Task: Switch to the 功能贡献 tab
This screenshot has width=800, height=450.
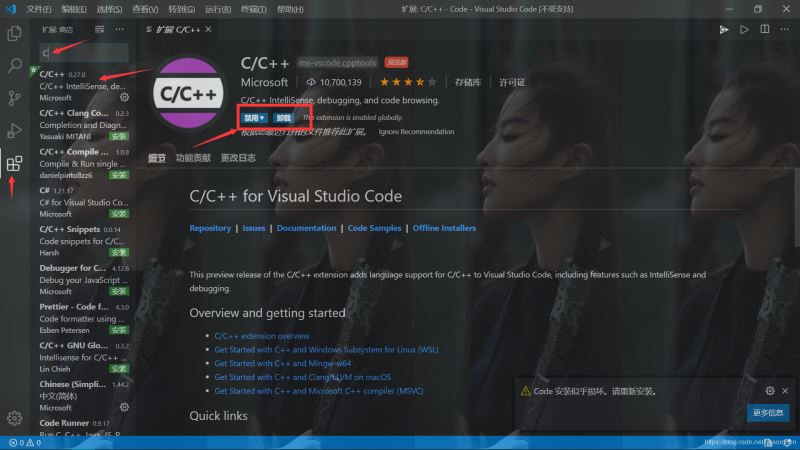Action: (x=193, y=158)
